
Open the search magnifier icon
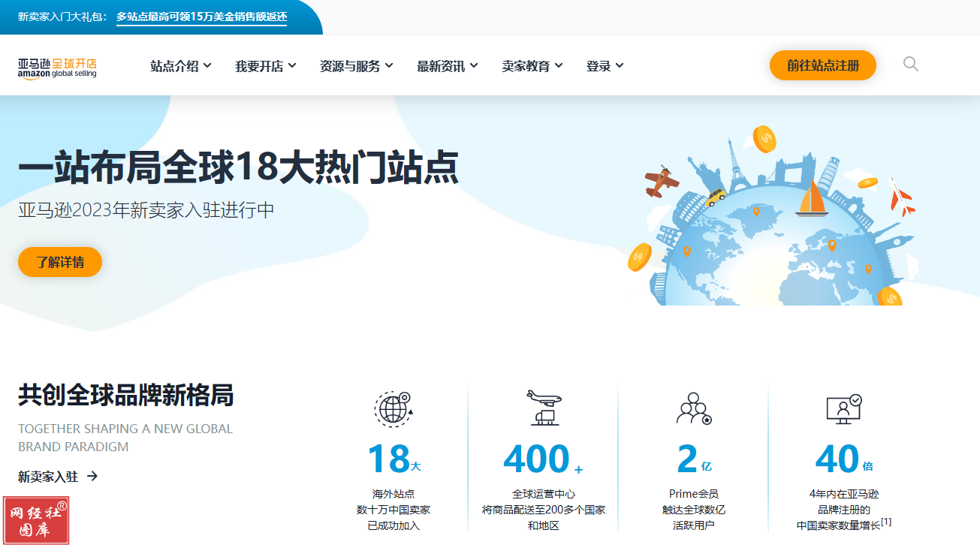[911, 65]
